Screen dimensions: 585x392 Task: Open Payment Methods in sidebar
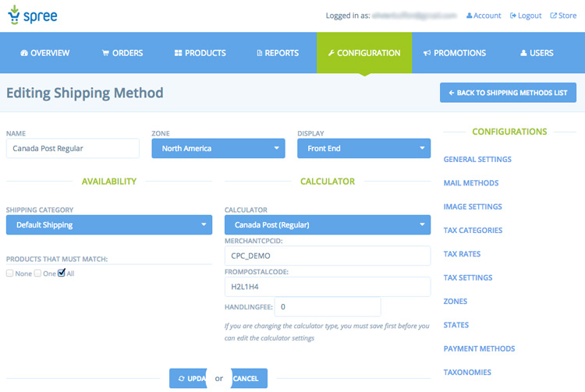click(479, 348)
